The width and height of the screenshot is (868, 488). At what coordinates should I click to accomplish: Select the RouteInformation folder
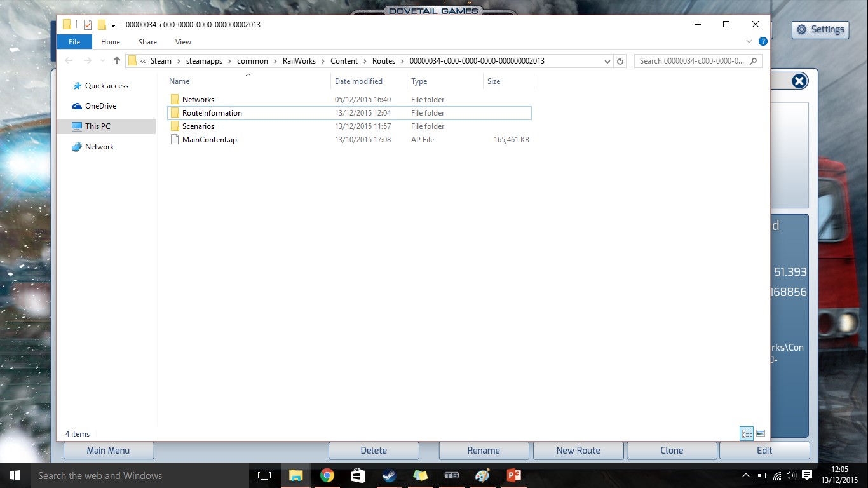click(x=212, y=113)
